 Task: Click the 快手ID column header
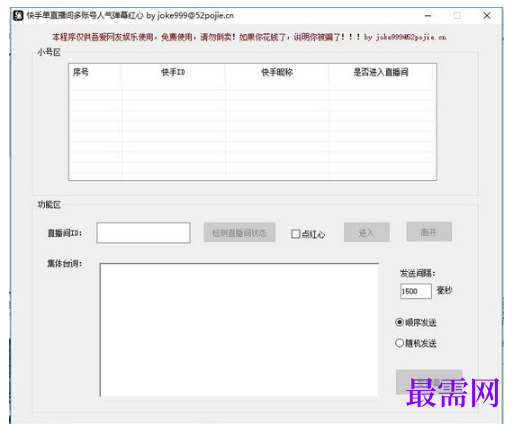(x=173, y=72)
